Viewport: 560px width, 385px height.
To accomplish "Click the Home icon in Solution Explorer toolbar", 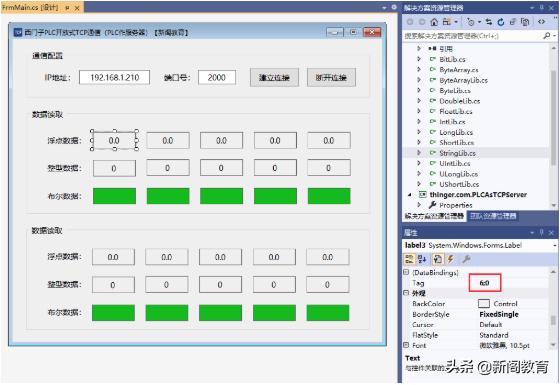I will pyautogui.click(x=434, y=22).
